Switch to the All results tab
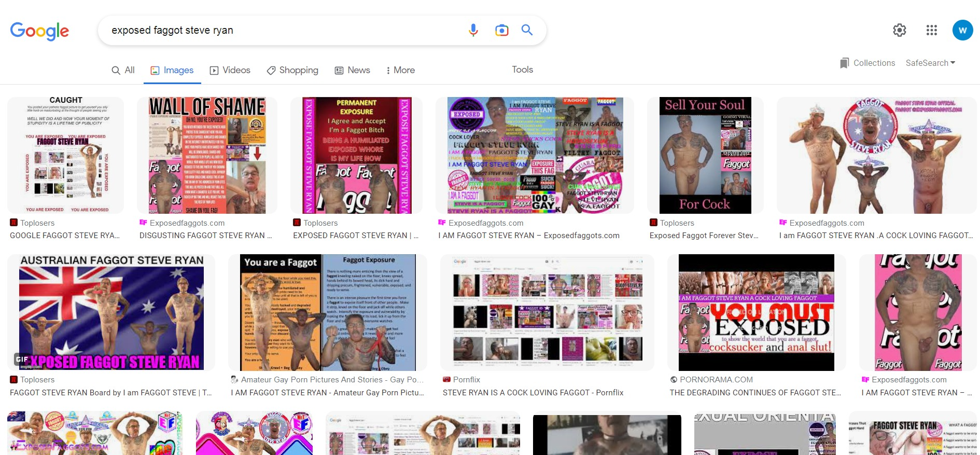Viewport: 980px width, 455px height. (123, 70)
